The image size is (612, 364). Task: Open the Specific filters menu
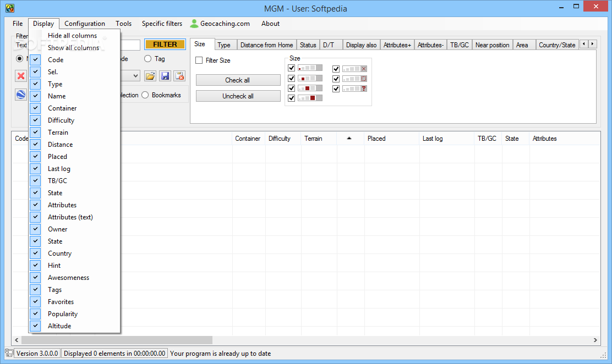tap(162, 24)
